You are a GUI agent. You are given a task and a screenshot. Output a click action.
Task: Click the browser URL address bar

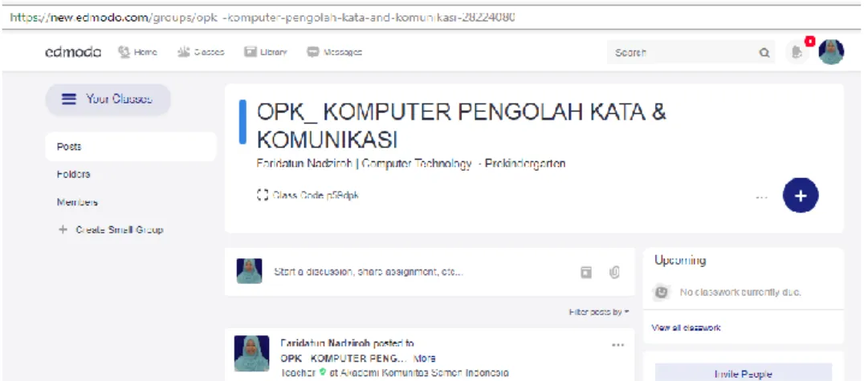(432, 17)
